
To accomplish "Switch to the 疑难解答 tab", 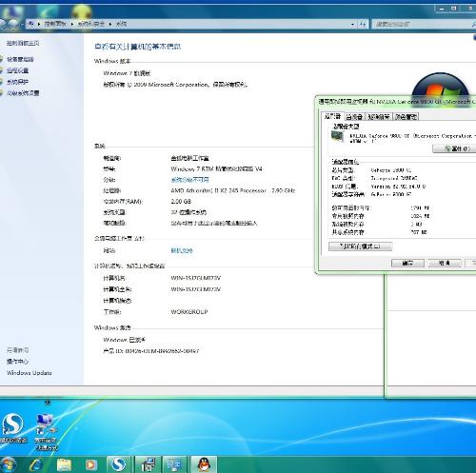I will (x=379, y=117).
